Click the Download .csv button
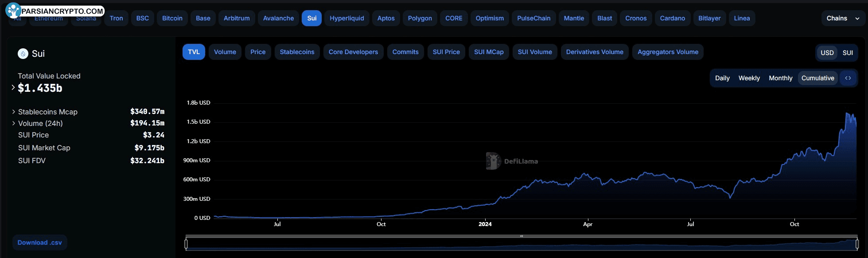This screenshot has height=258, width=868. pyautogui.click(x=40, y=242)
